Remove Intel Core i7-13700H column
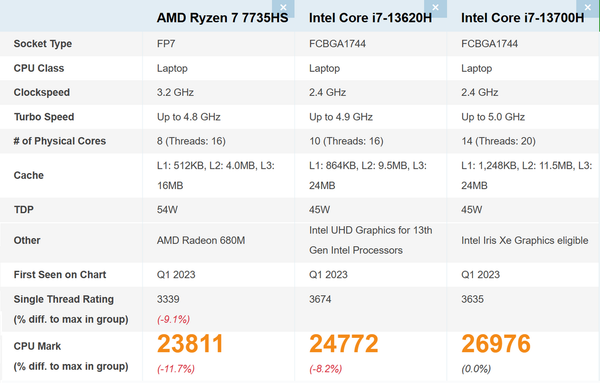 click(588, 8)
